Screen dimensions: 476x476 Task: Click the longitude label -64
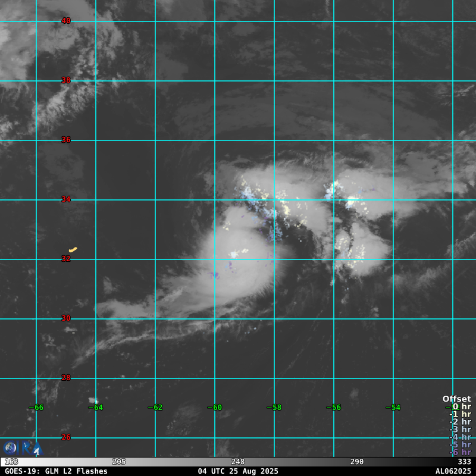pyautogui.click(x=96, y=408)
